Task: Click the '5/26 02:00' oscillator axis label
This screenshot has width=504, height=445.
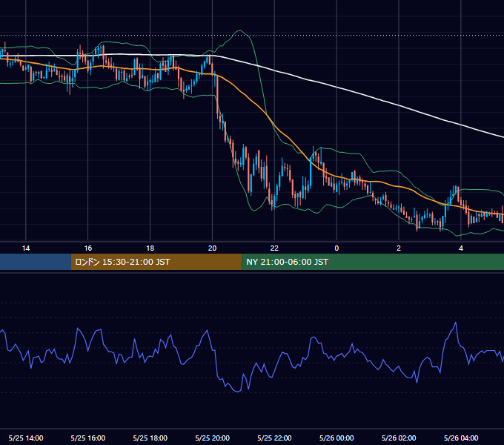Action: [x=399, y=438]
